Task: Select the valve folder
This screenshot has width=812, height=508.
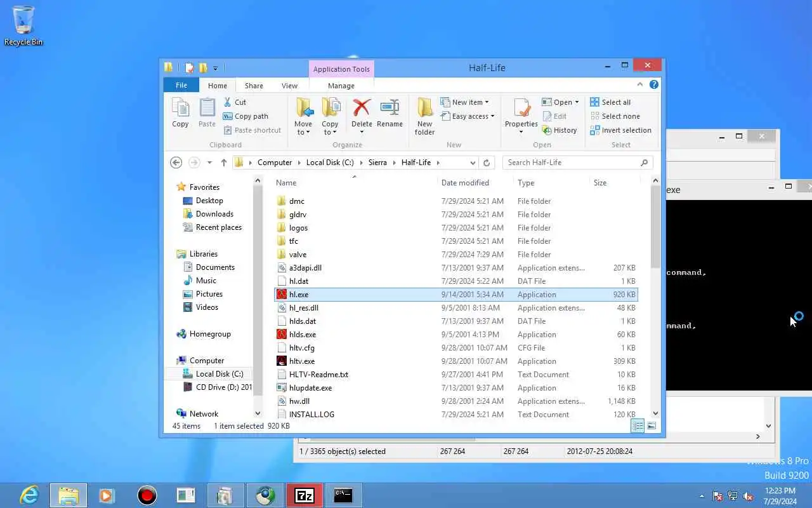Action: pos(298,255)
